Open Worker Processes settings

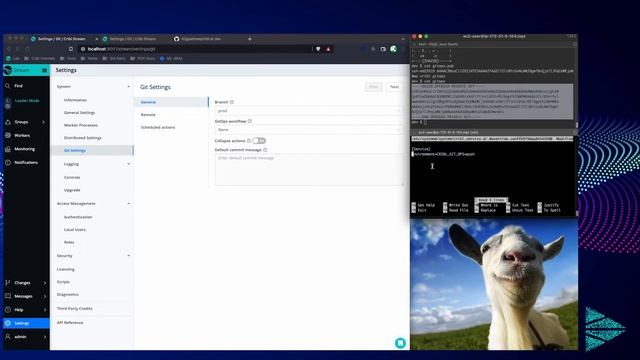(81, 125)
